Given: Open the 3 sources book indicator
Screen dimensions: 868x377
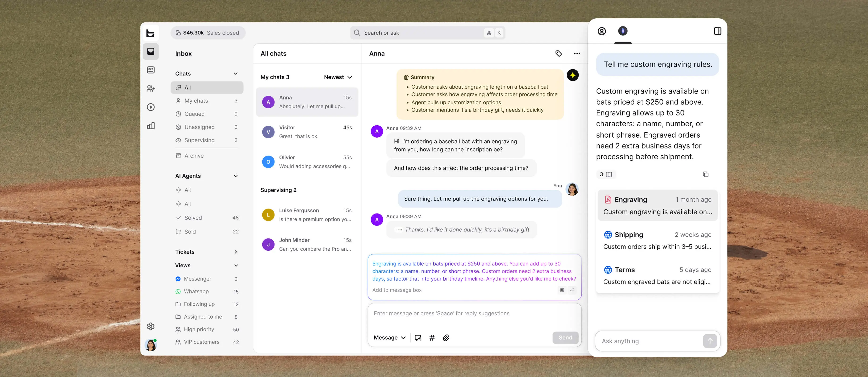Looking at the screenshot, I should pyautogui.click(x=606, y=174).
